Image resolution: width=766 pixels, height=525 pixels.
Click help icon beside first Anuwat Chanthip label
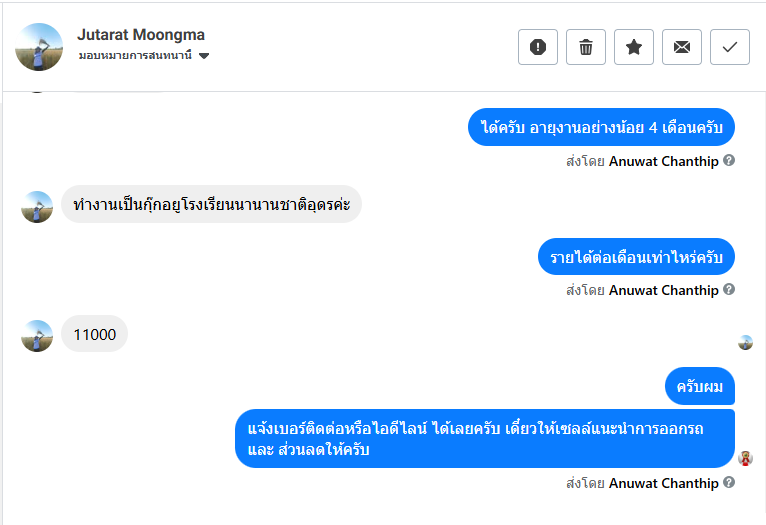pos(729,161)
